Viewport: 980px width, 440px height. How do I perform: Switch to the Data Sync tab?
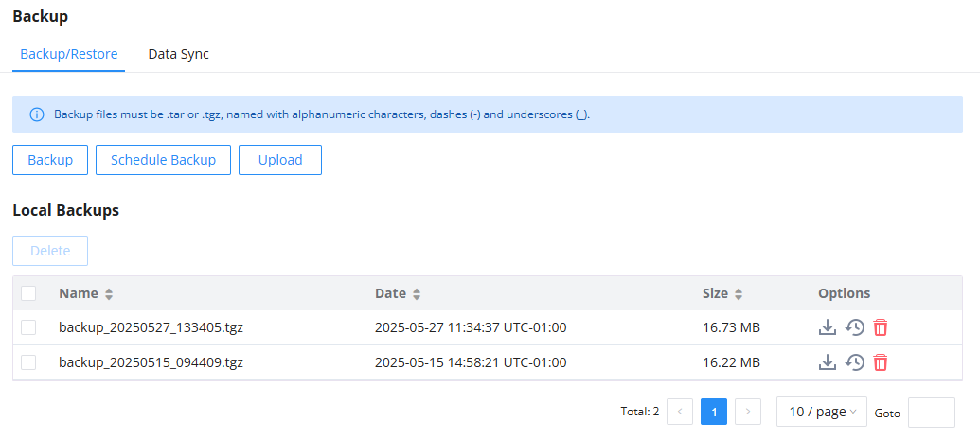click(x=178, y=54)
